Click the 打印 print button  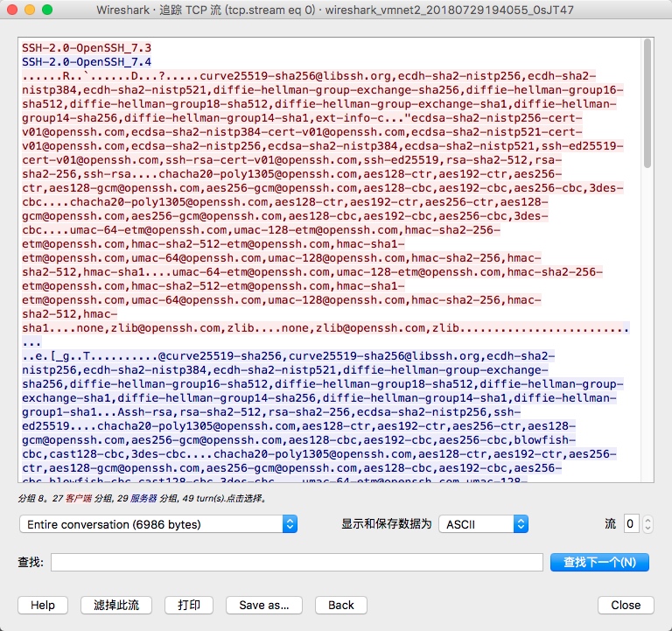tap(189, 605)
